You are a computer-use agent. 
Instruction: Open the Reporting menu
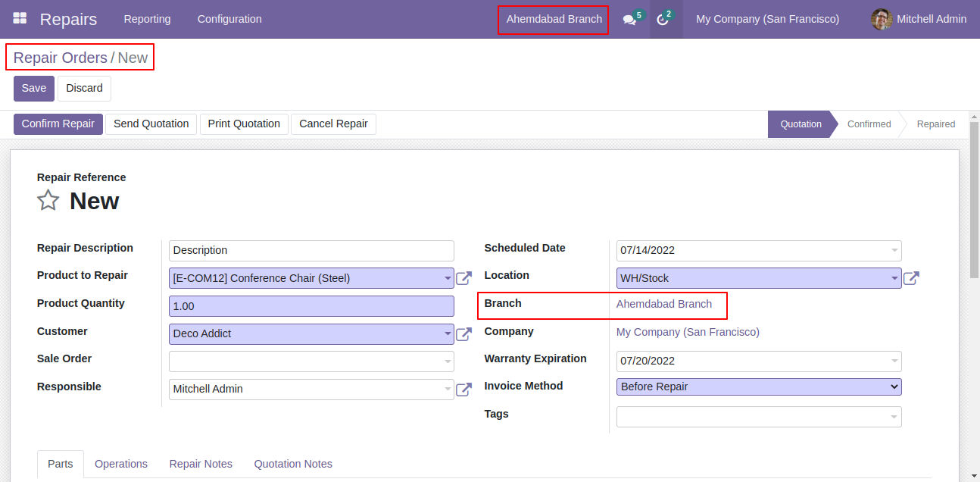147,19
